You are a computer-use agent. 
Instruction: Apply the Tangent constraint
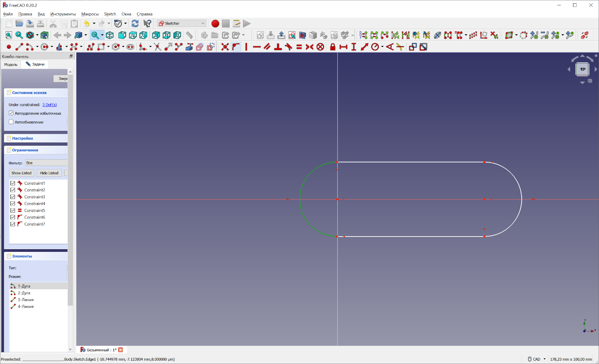pos(289,47)
